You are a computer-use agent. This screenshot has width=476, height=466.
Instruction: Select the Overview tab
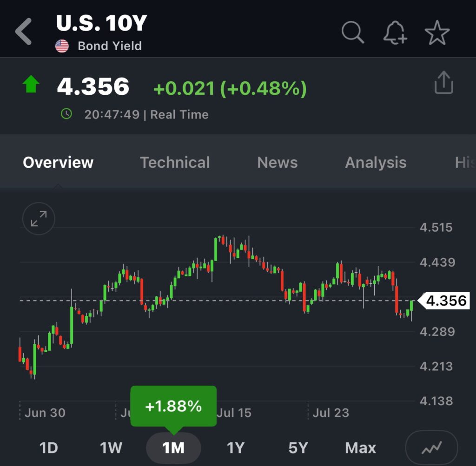(x=58, y=163)
